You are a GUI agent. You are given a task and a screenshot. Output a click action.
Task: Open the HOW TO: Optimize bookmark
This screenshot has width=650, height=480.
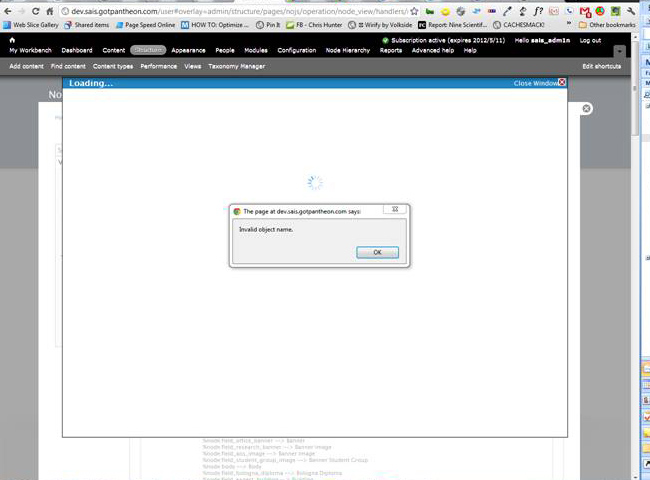click(215, 25)
